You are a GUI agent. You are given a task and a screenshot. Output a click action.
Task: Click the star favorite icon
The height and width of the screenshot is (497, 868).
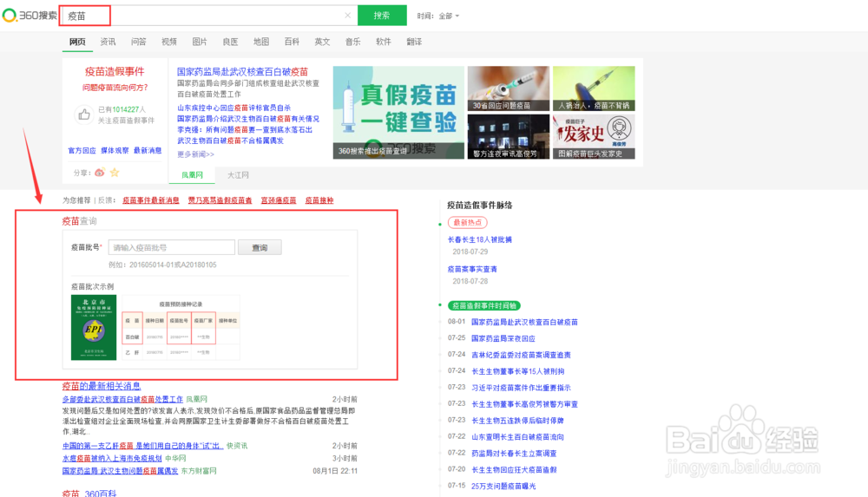coord(115,173)
